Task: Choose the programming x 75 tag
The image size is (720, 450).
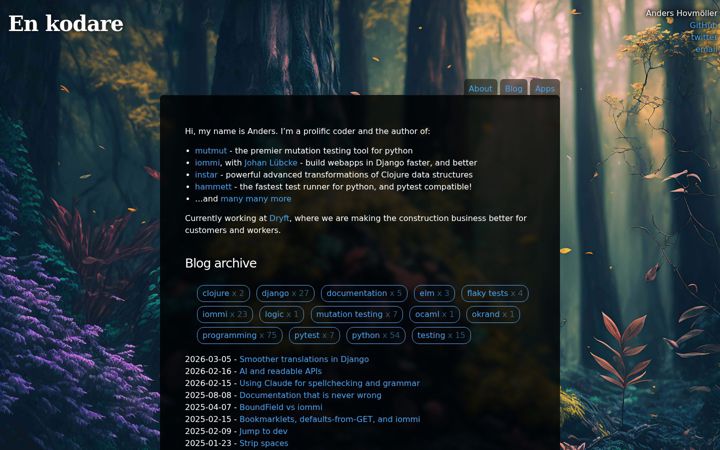Action: (240, 335)
